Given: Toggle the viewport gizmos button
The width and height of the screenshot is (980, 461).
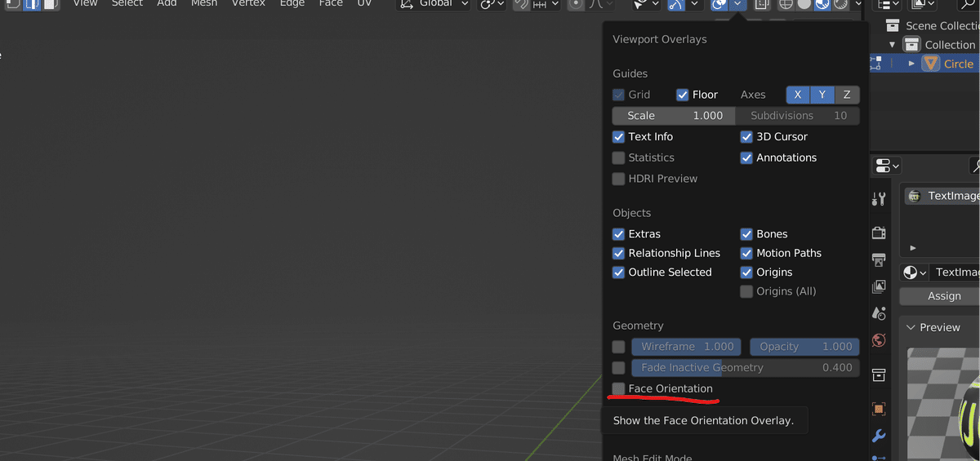Looking at the screenshot, I should [x=675, y=4].
